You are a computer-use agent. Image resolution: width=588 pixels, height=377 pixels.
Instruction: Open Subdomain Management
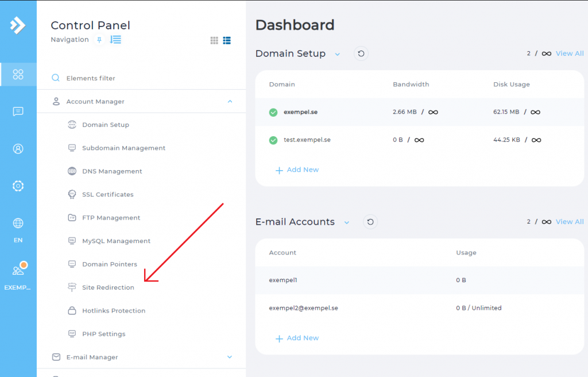124,148
